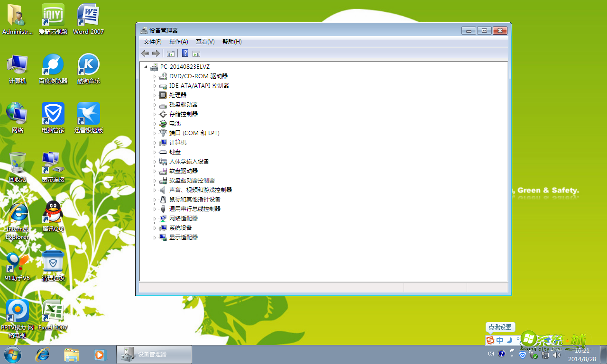
Task: Open the 查看(V) menu
Action: [x=205, y=42]
